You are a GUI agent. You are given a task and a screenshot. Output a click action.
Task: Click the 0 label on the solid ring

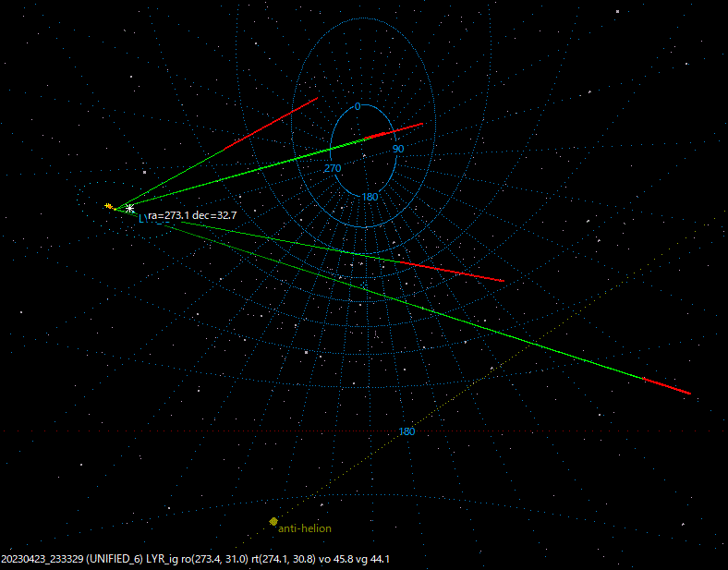pos(357,107)
